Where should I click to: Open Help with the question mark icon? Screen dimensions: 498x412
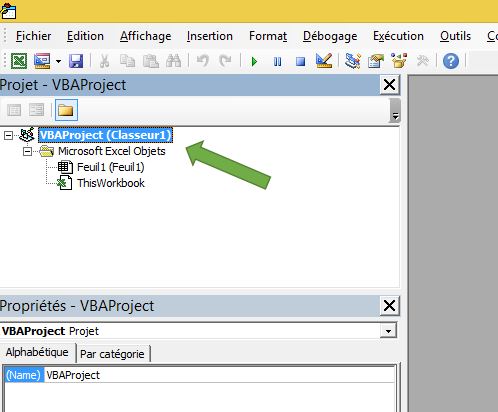451,61
